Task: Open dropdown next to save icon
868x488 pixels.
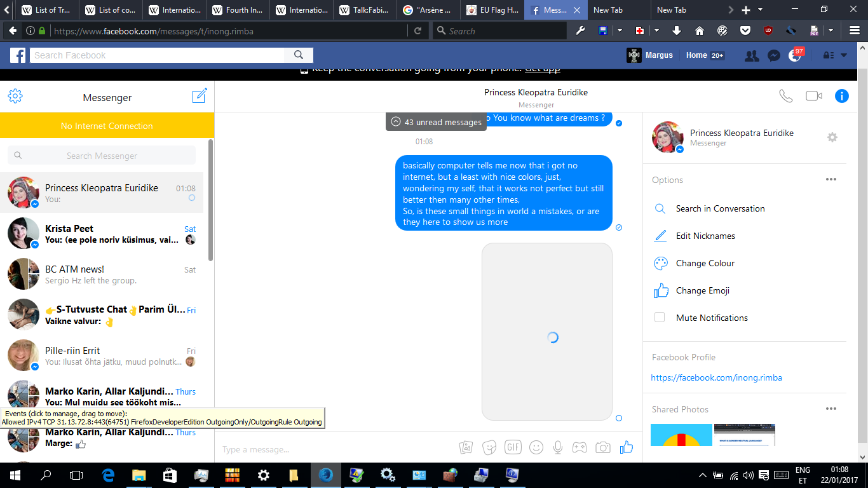Action: [x=620, y=30]
